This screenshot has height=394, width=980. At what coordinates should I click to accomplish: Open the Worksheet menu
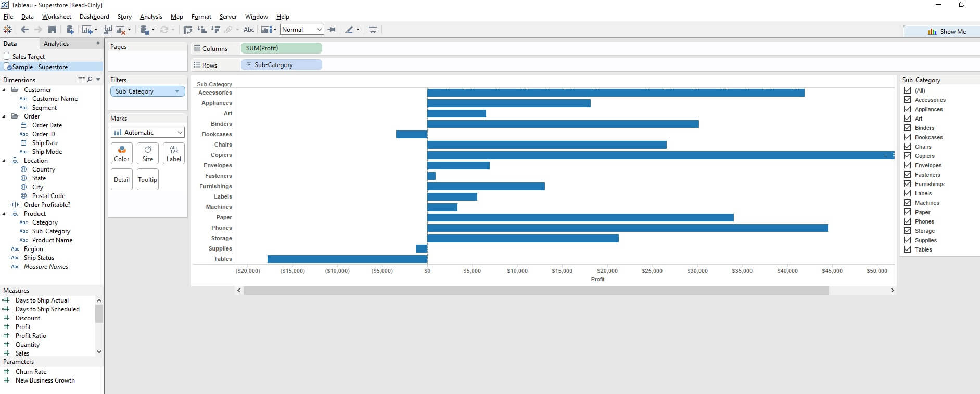[x=56, y=17]
